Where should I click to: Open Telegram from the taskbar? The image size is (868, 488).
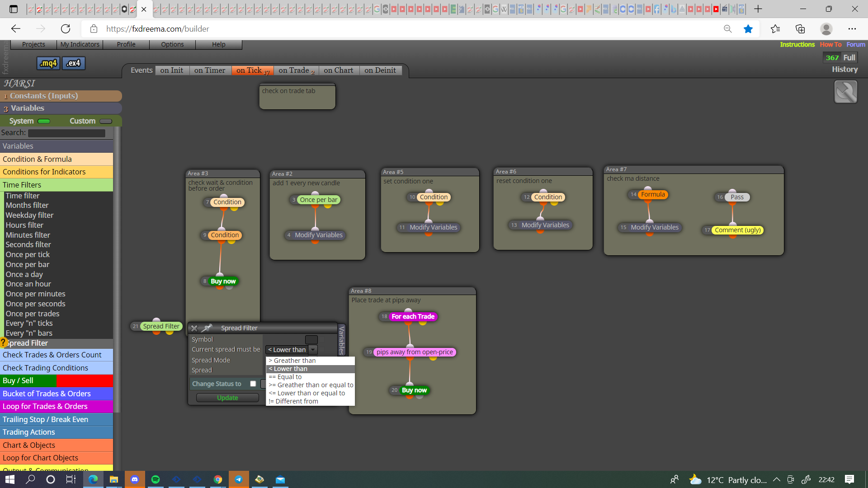[x=239, y=479]
